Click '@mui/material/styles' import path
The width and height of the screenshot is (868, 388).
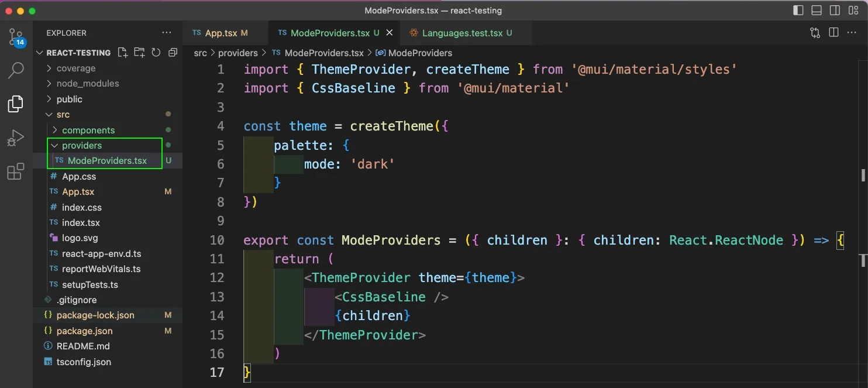(x=655, y=70)
